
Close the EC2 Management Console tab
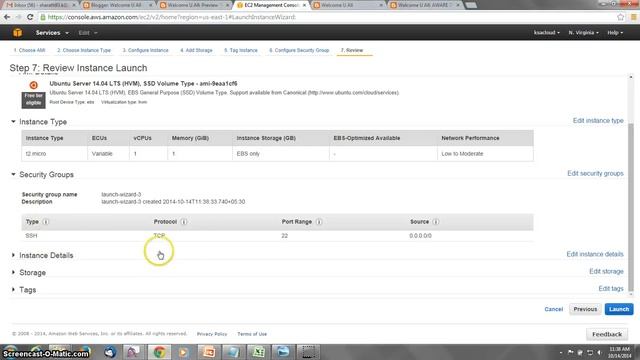tap(304, 5)
